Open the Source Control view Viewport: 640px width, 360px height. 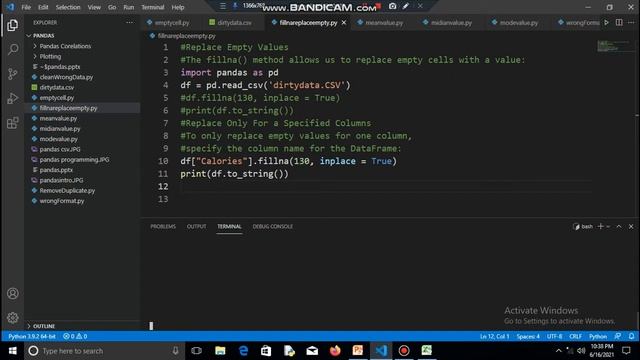coord(13,74)
